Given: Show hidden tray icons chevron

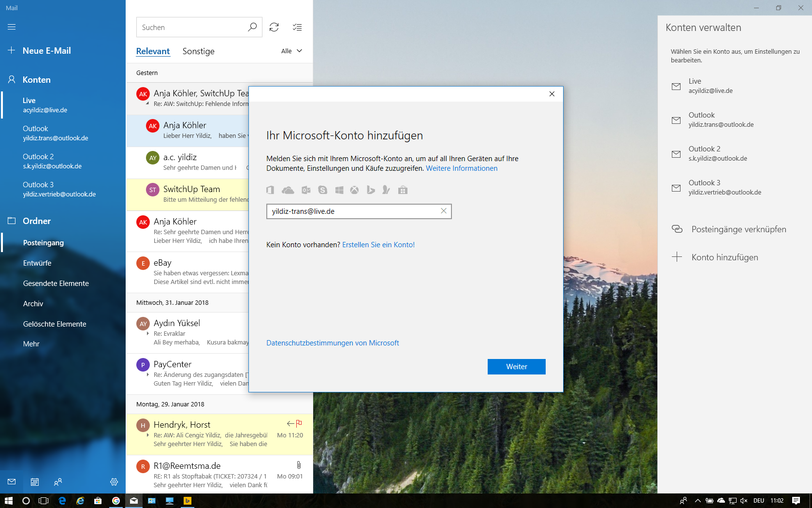Looking at the screenshot, I should pyautogui.click(x=697, y=501).
